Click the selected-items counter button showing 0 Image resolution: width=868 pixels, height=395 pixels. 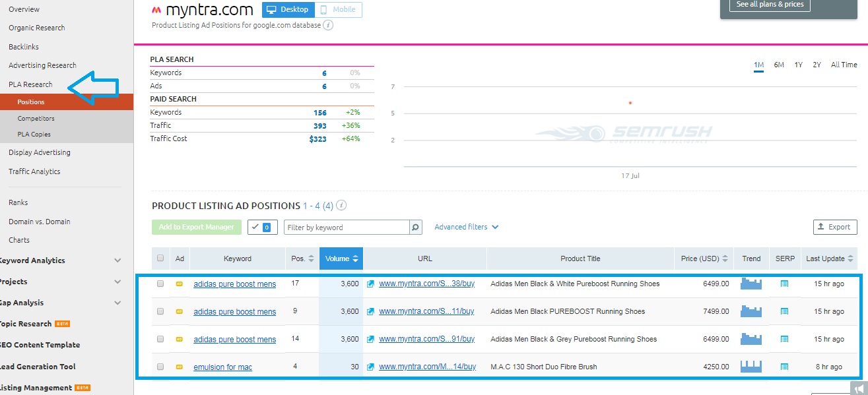click(263, 228)
